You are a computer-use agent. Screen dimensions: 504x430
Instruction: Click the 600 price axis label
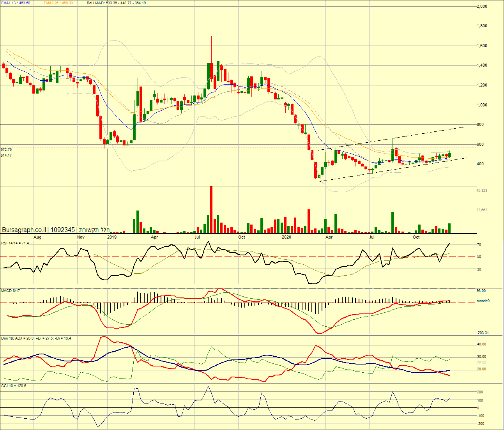(x=480, y=144)
